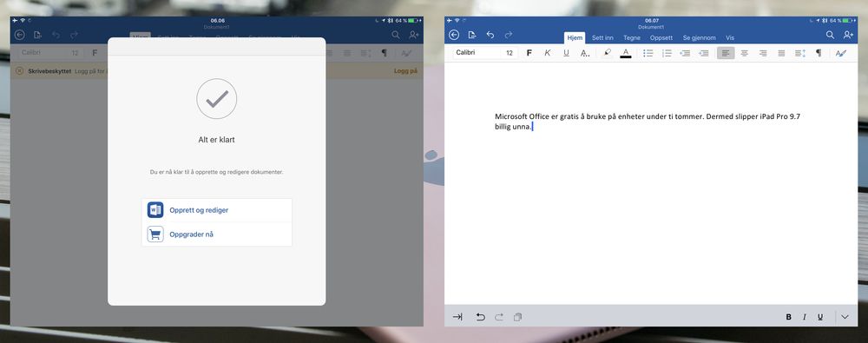Decrease indent in the right Word ribbon
Viewport: 868px width, 343px height.
click(685, 53)
